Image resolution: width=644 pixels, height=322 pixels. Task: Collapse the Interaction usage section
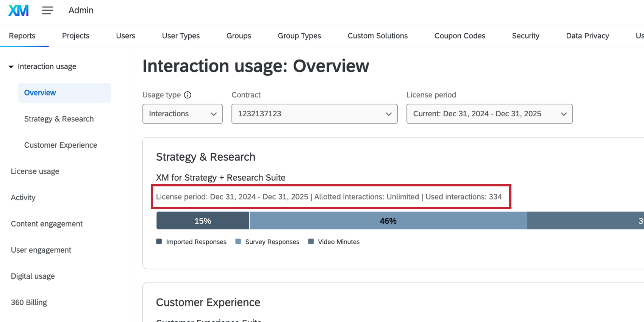tap(11, 67)
